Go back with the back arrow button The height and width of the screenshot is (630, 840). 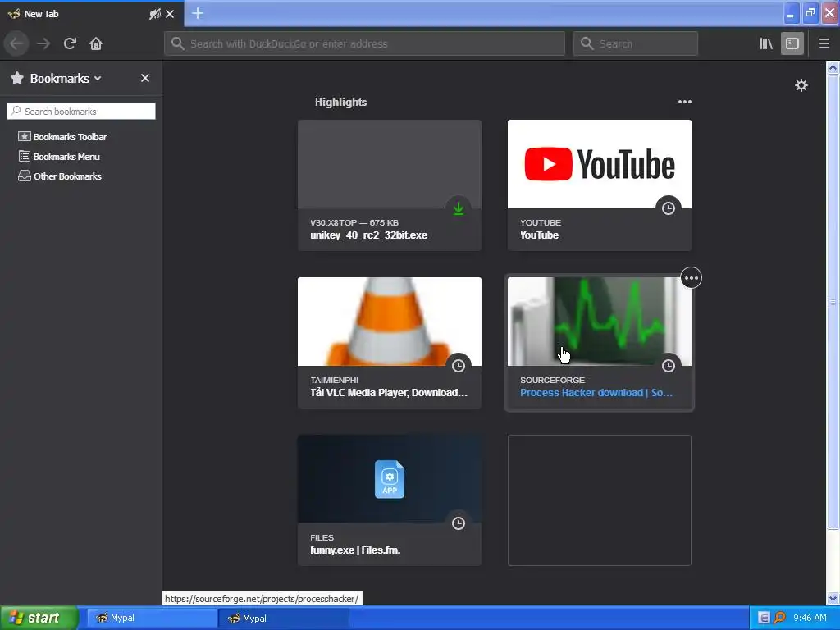pyautogui.click(x=16, y=43)
